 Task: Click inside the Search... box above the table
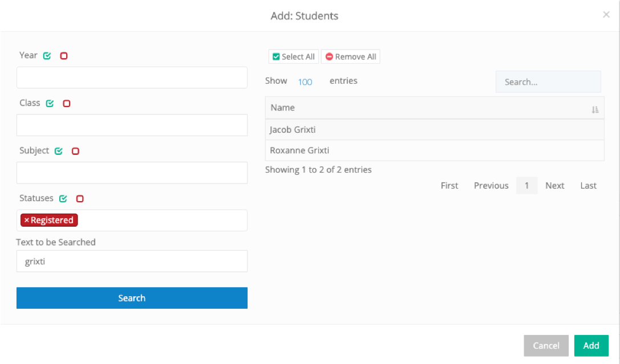(x=548, y=81)
